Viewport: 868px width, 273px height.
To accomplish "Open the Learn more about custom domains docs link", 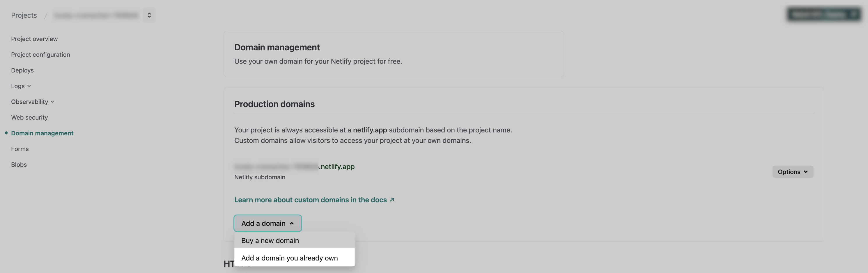I will [x=310, y=200].
